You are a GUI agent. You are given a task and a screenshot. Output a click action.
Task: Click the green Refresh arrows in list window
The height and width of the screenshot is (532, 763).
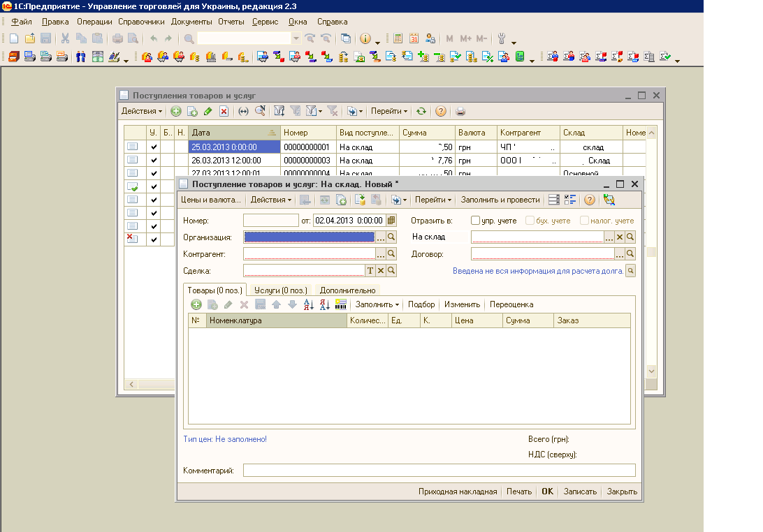[421, 112]
